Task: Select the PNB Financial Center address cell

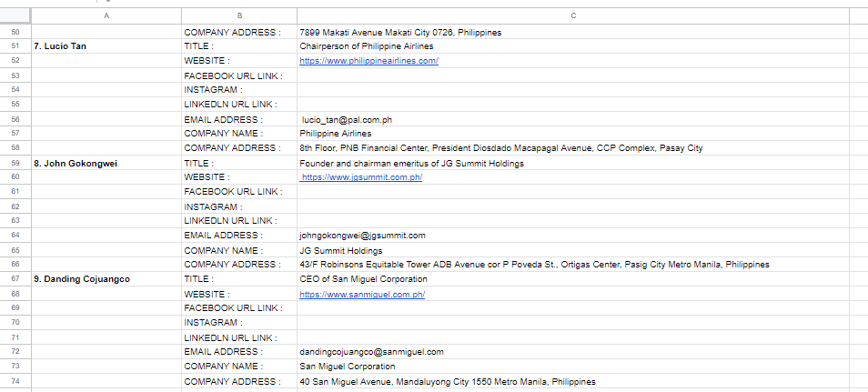Action: (573, 148)
